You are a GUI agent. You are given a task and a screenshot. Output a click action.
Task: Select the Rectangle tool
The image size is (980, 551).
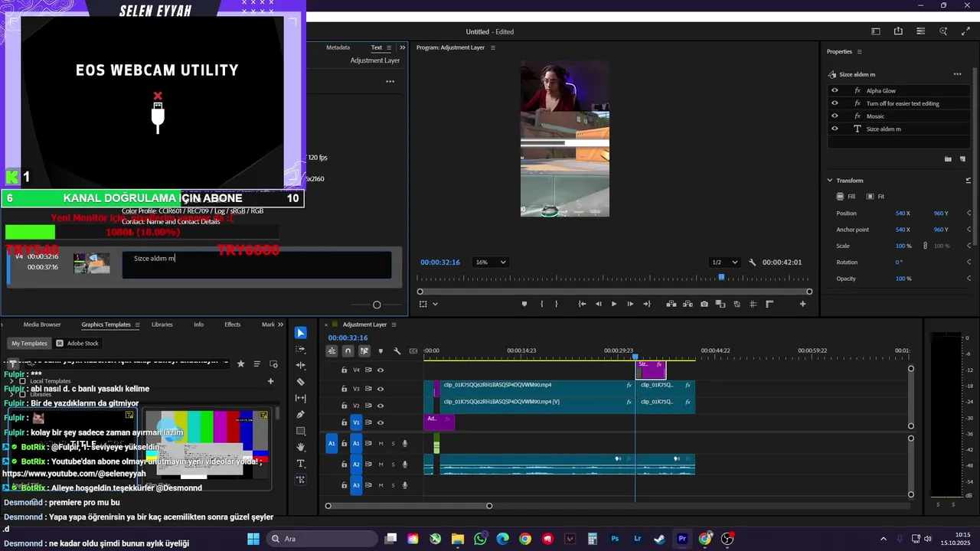(x=301, y=431)
